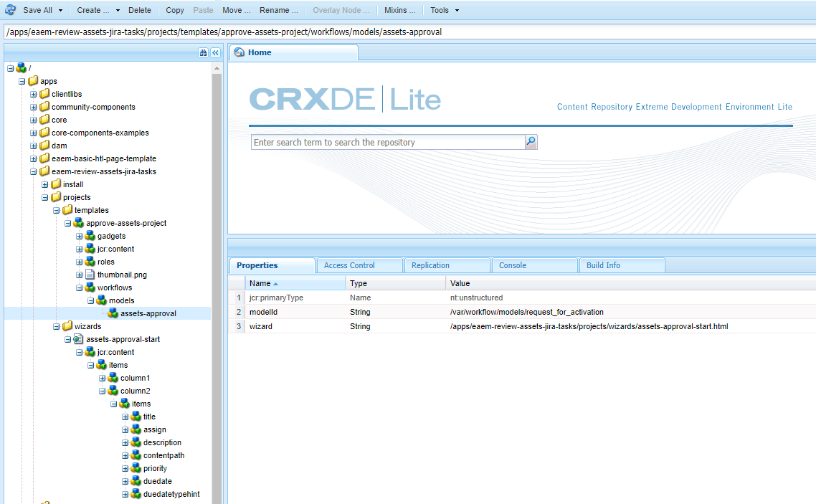Click the description node icon
This screenshot has width=816, height=504.
click(x=136, y=442)
